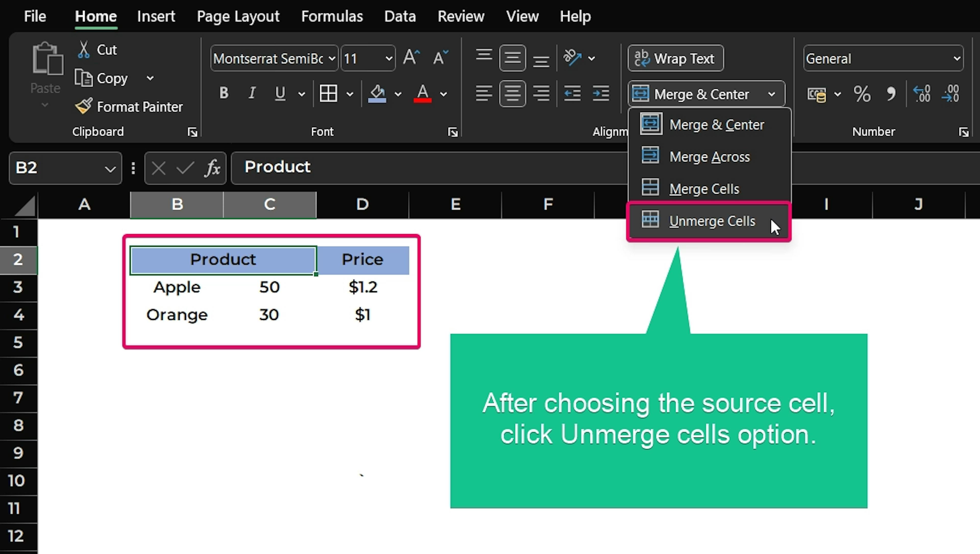980x554 pixels.
Task: Click the Cut scissors icon
Action: click(x=83, y=50)
